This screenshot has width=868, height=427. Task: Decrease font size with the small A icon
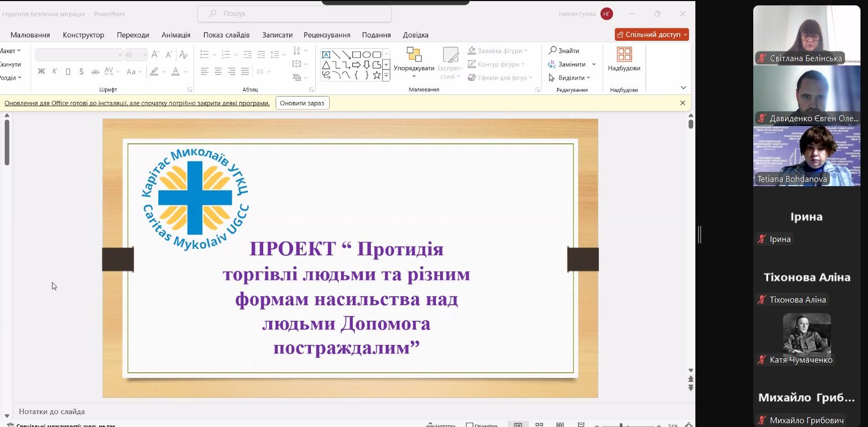[169, 54]
